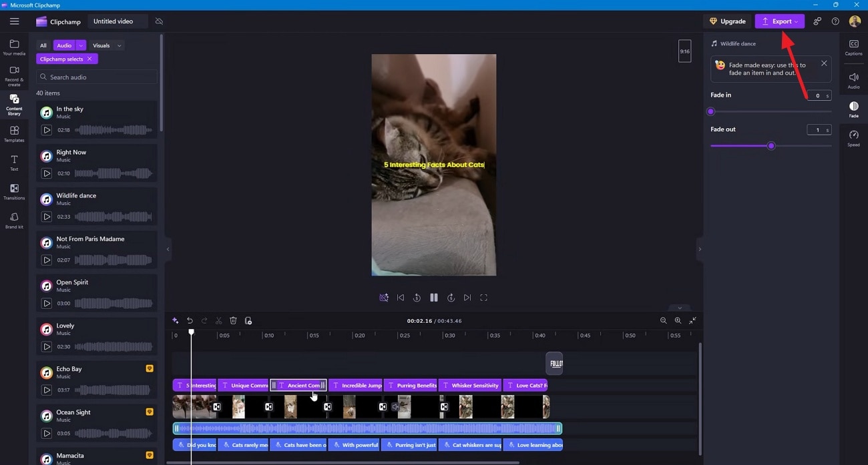This screenshot has width=868, height=465.
Task: Select the Text tool in sidebar
Action: click(13, 162)
